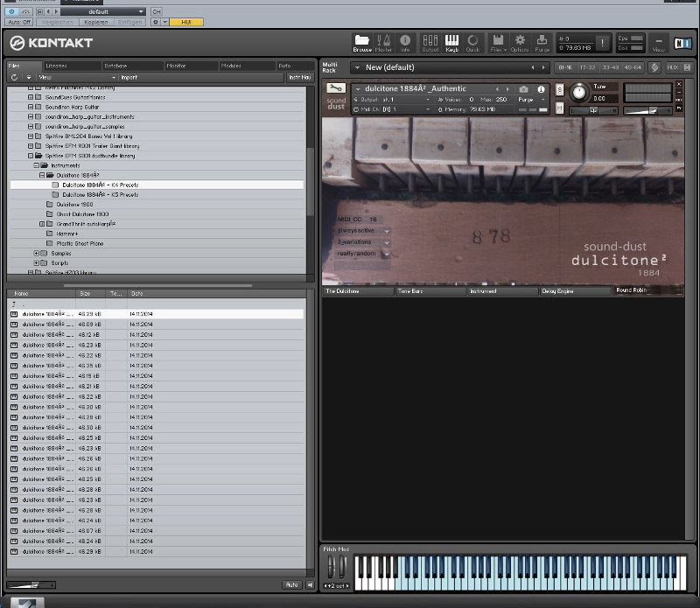The image size is (700, 608).
Task: Show the Output mixer section
Action: 430,43
